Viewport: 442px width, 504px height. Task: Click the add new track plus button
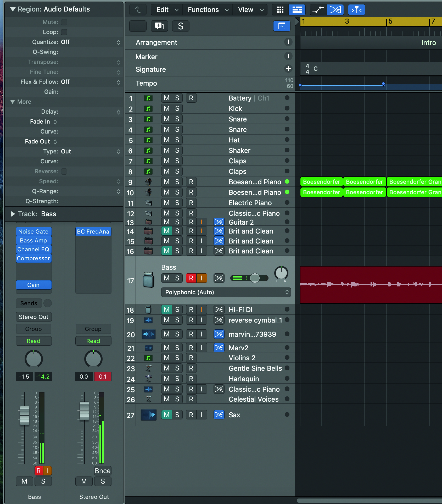click(x=138, y=26)
